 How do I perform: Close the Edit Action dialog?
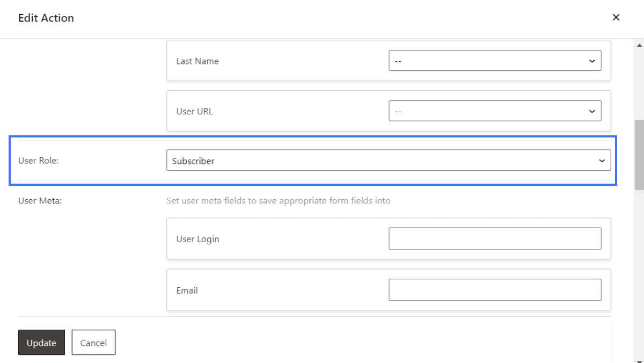coord(616,17)
